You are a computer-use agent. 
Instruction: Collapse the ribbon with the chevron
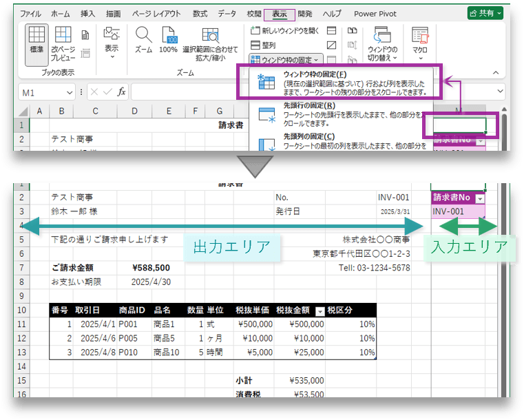point(496,72)
